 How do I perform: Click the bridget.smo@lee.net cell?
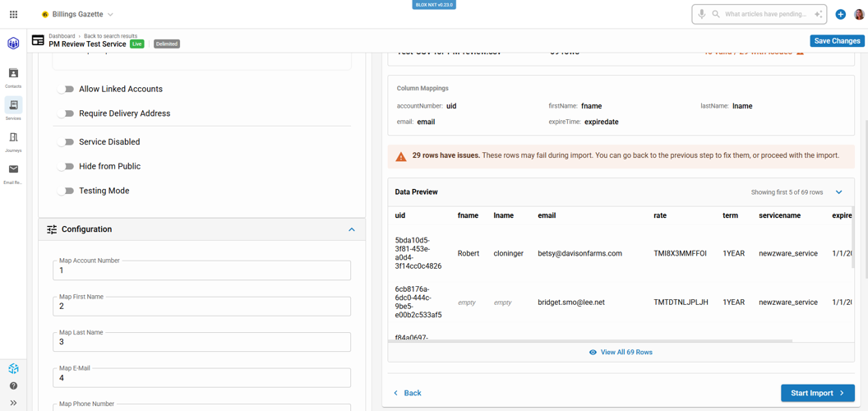coord(570,302)
